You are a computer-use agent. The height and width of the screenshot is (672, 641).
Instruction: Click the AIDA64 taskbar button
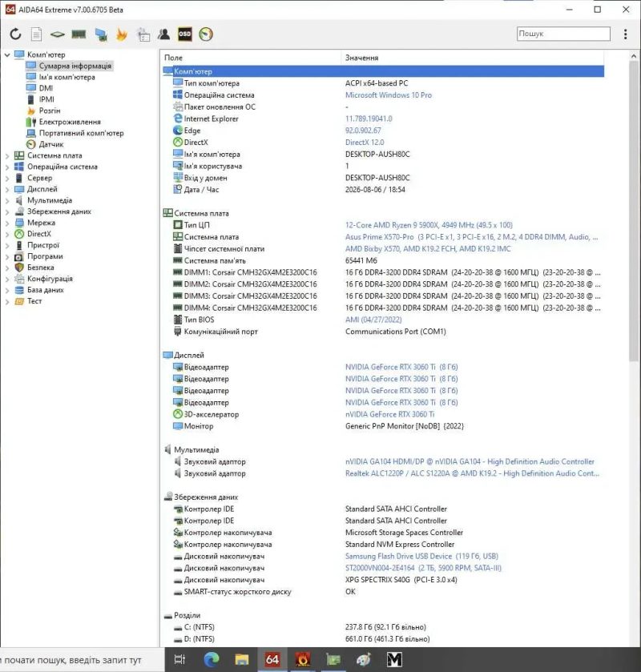click(x=272, y=659)
